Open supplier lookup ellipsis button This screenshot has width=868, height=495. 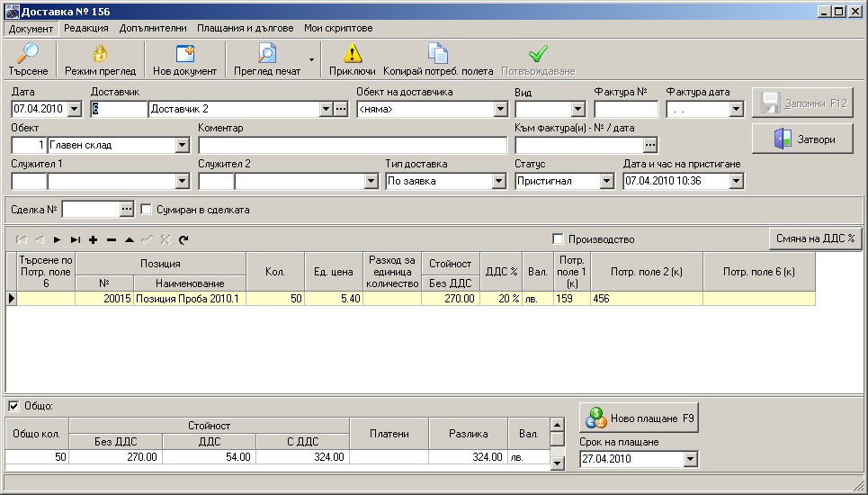click(x=341, y=109)
